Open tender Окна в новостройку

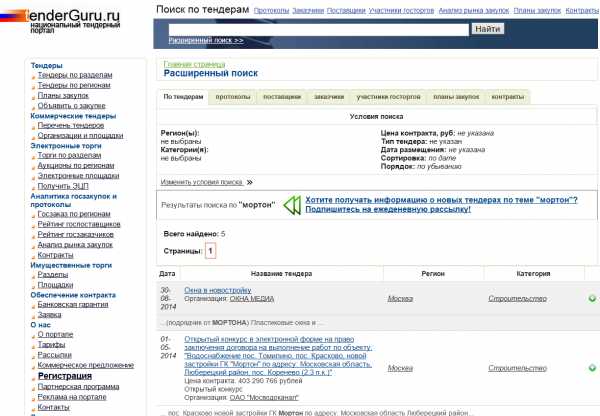click(218, 290)
